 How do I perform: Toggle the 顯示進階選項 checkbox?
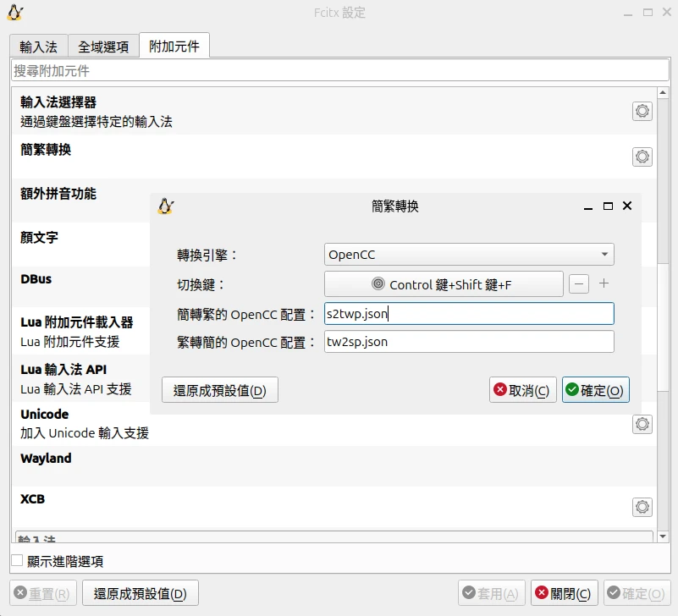coord(17,561)
